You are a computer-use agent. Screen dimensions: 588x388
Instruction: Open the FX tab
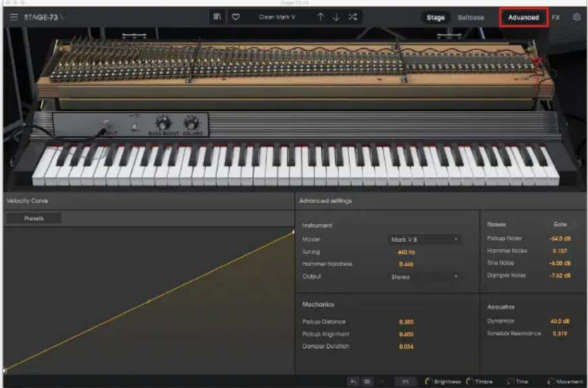click(556, 18)
